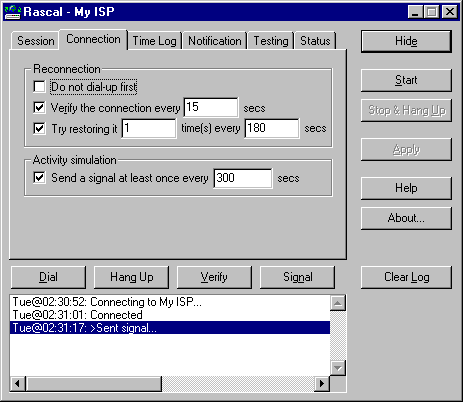Click the Hang Up button
Viewport: 463px width, 402px height.
tap(131, 277)
